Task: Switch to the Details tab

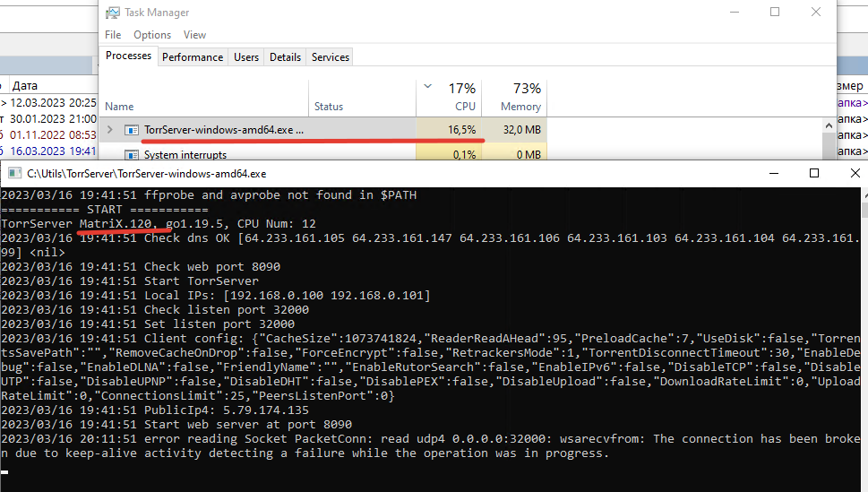Action: [285, 57]
